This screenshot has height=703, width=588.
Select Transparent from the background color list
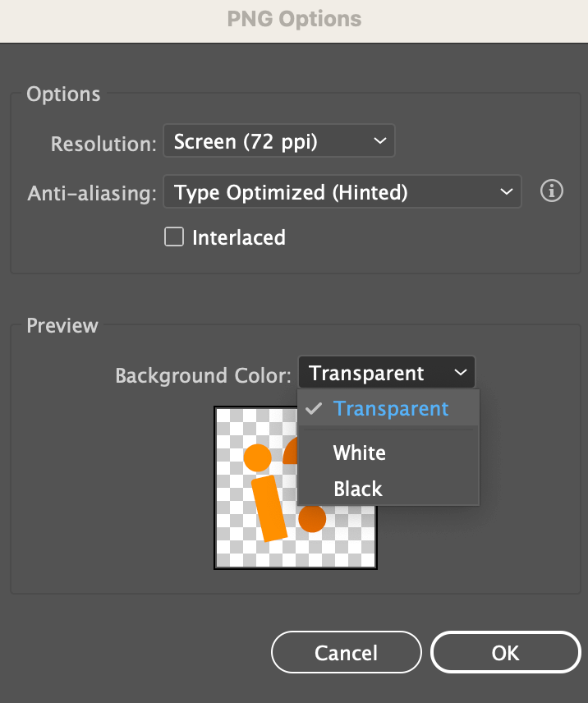(x=391, y=408)
